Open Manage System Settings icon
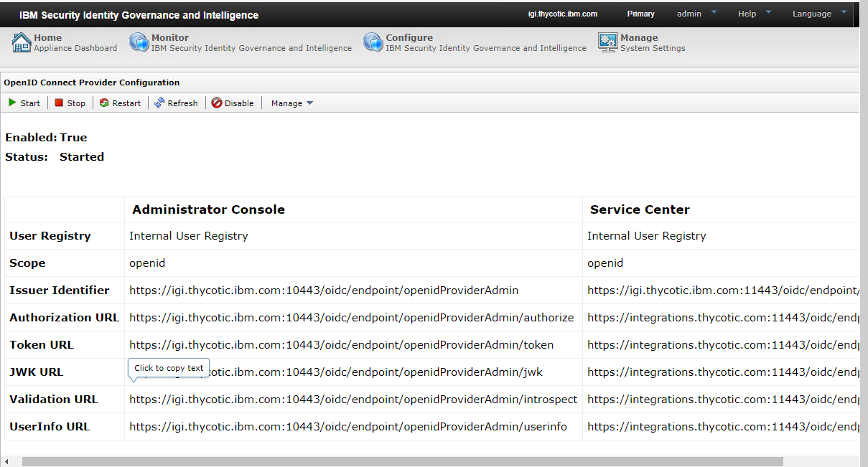Image resolution: width=868 pixels, height=467 pixels. (607, 42)
